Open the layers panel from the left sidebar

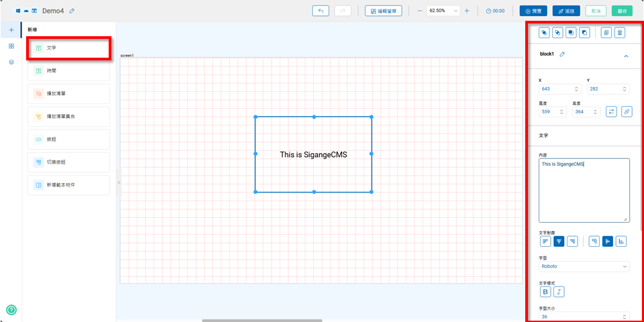tap(11, 62)
